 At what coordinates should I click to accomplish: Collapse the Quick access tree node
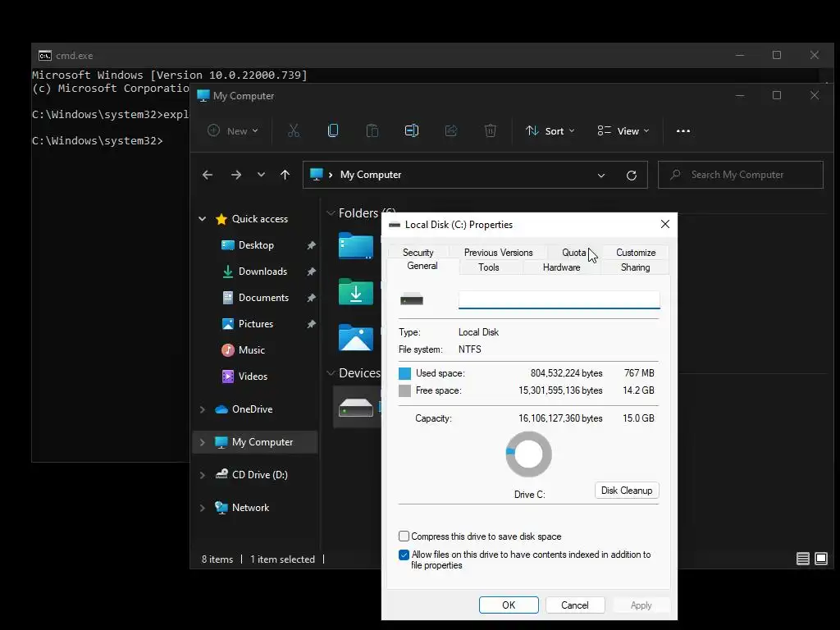(x=203, y=218)
